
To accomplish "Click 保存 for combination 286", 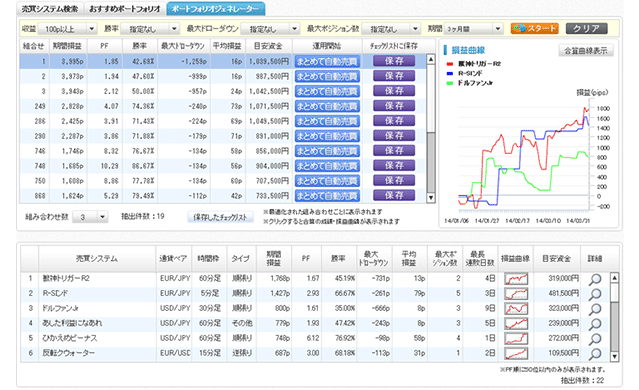I will tap(394, 121).
